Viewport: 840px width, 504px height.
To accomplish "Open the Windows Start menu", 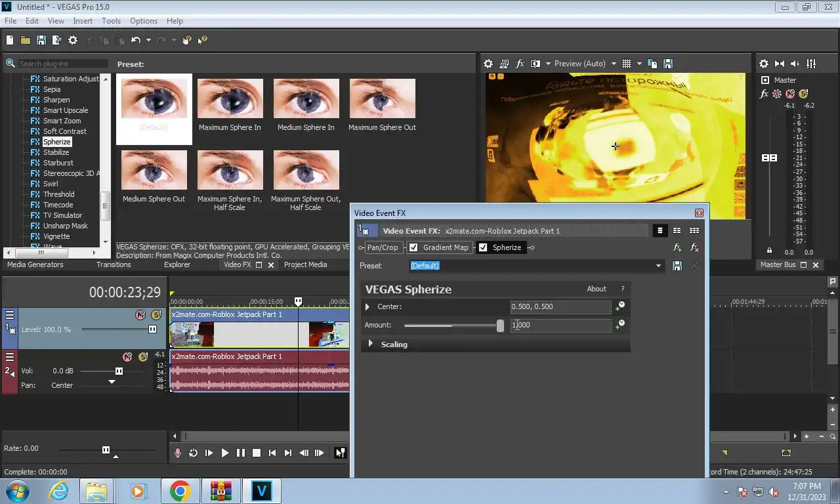I will click(x=17, y=491).
